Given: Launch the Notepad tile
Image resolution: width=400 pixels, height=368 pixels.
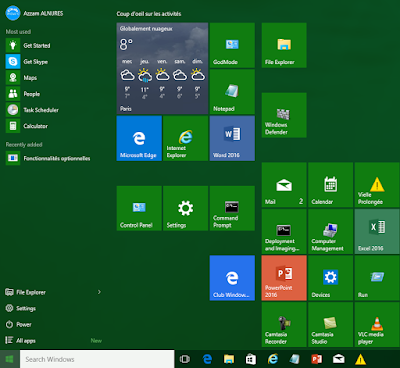Looking at the screenshot, I should pyautogui.click(x=232, y=92).
